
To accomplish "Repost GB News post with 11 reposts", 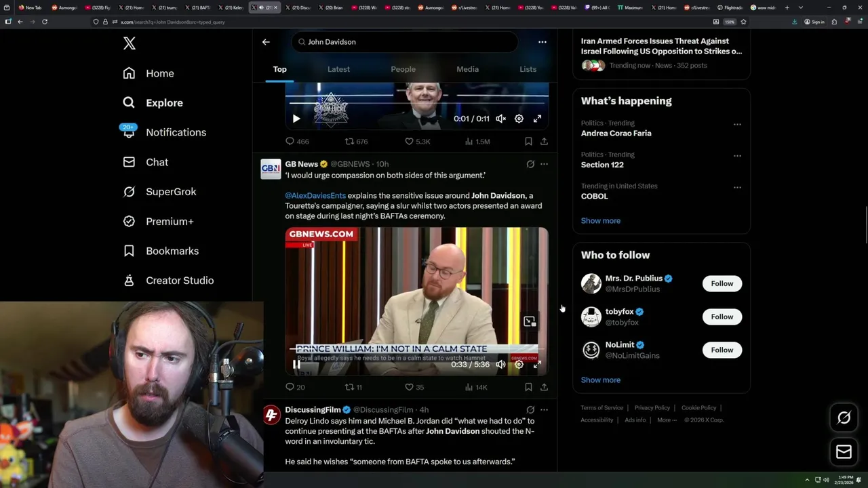I will 353,388.
